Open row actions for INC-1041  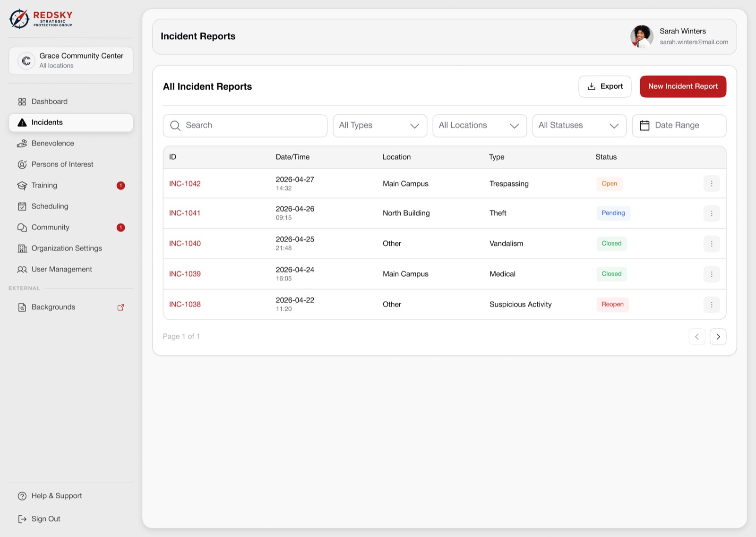[712, 213]
